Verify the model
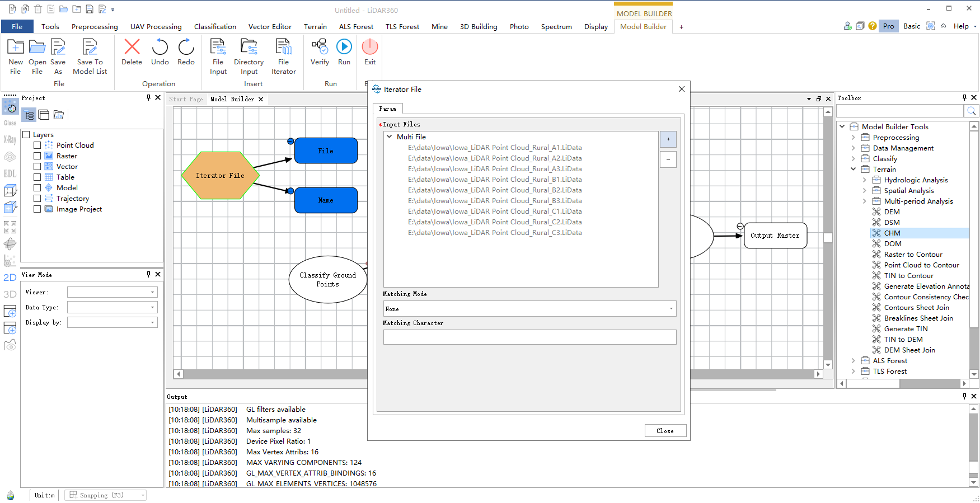The image size is (980, 503). (x=320, y=52)
